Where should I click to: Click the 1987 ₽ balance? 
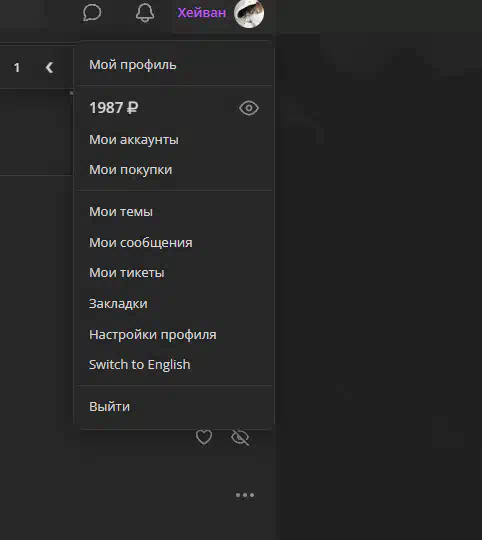[x=114, y=108]
